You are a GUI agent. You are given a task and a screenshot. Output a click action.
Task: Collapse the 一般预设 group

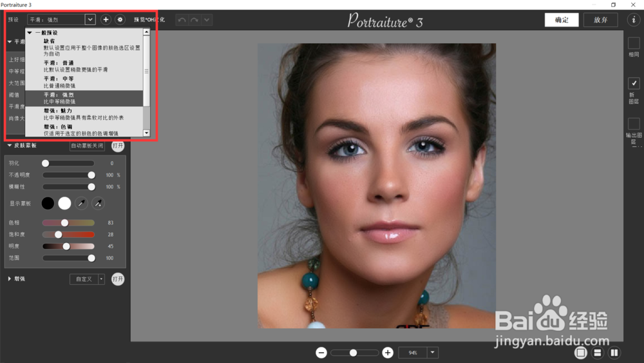click(x=30, y=32)
